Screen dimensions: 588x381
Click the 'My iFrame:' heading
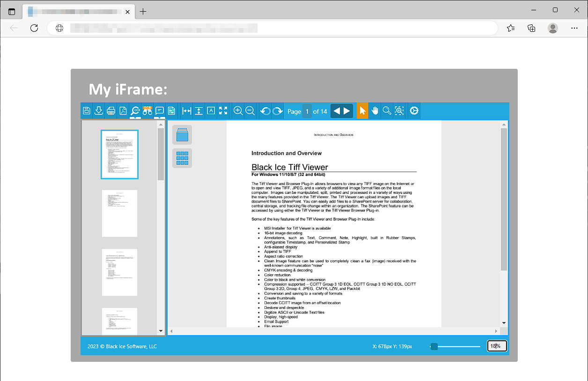coord(128,89)
